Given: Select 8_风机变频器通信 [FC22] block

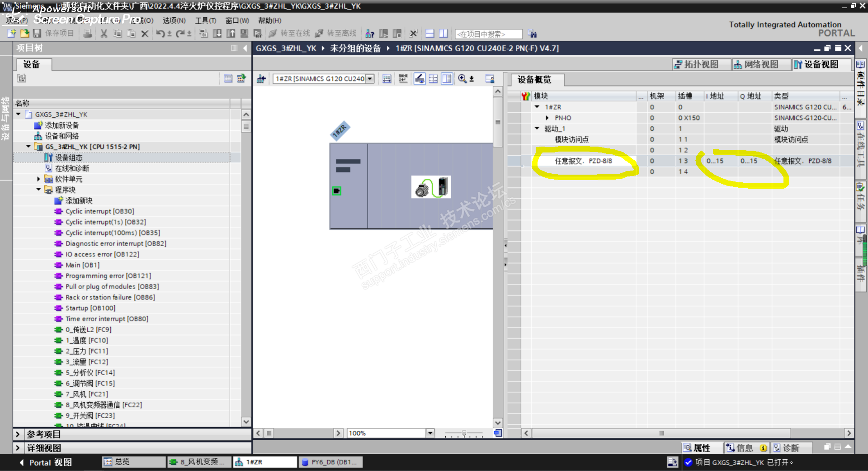Looking at the screenshot, I should (x=104, y=405).
